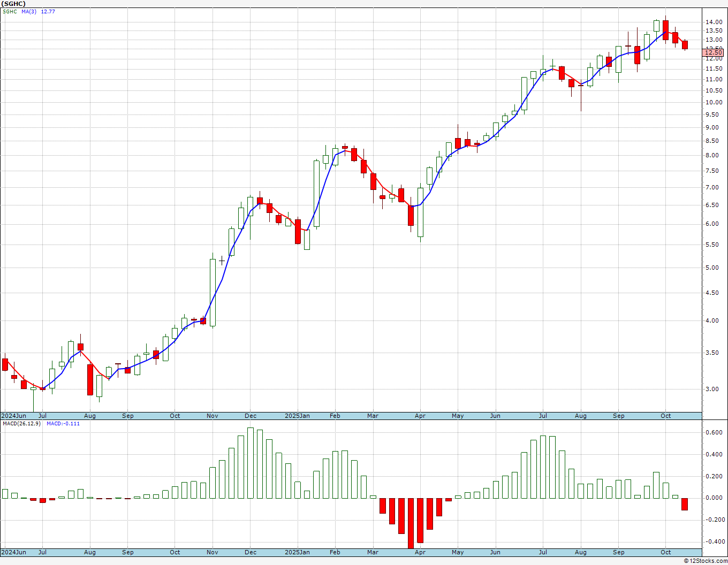Click 2024Jun on the price chart date axis

[14, 416]
